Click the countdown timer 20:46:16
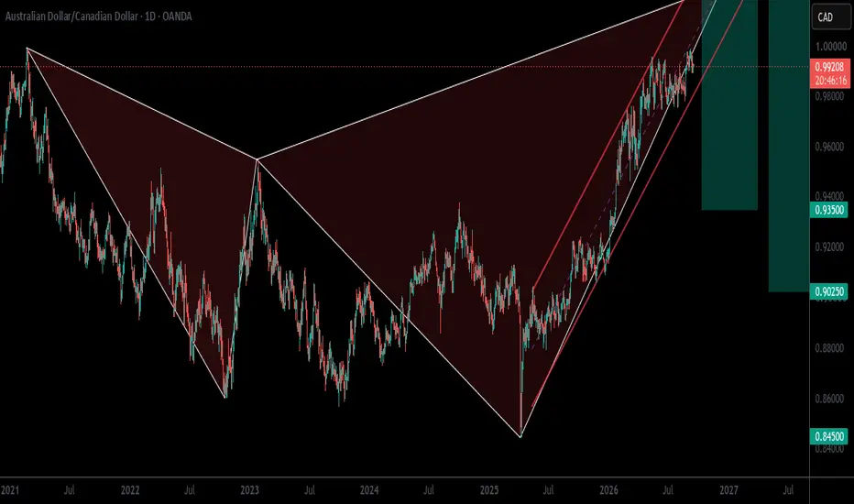 coord(830,82)
